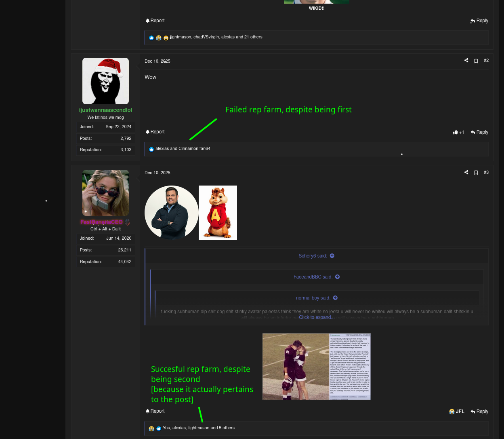Share post #2 using share icon
The width and height of the screenshot is (504, 439).
coord(466,61)
